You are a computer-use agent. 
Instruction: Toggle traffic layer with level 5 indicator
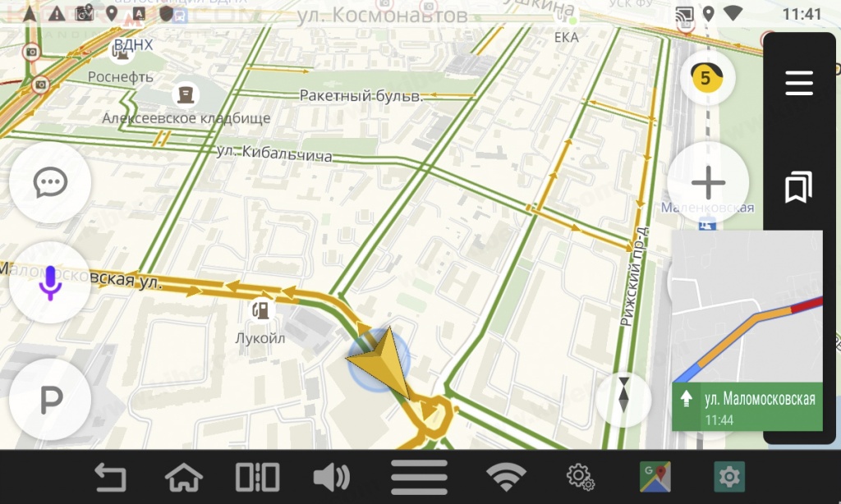click(x=707, y=78)
